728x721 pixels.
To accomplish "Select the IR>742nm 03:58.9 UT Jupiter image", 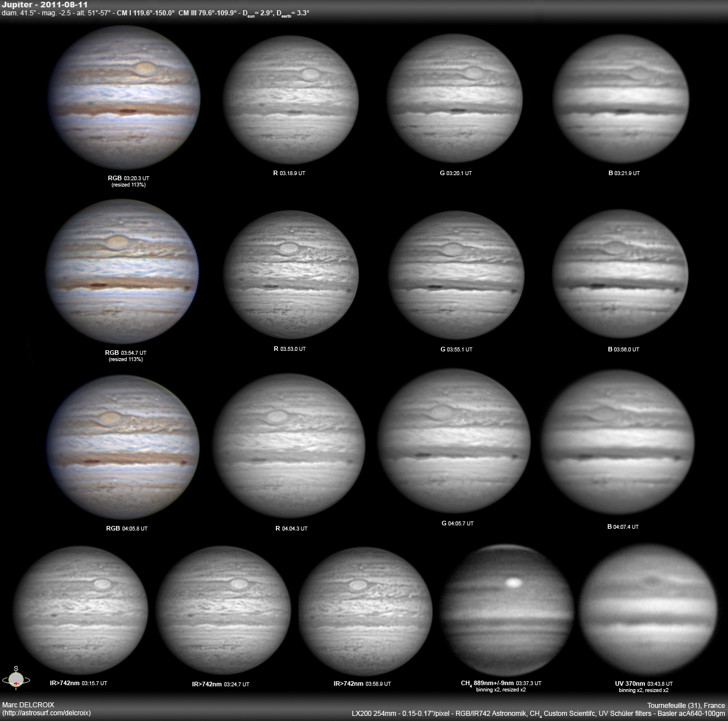I will pos(365,610).
